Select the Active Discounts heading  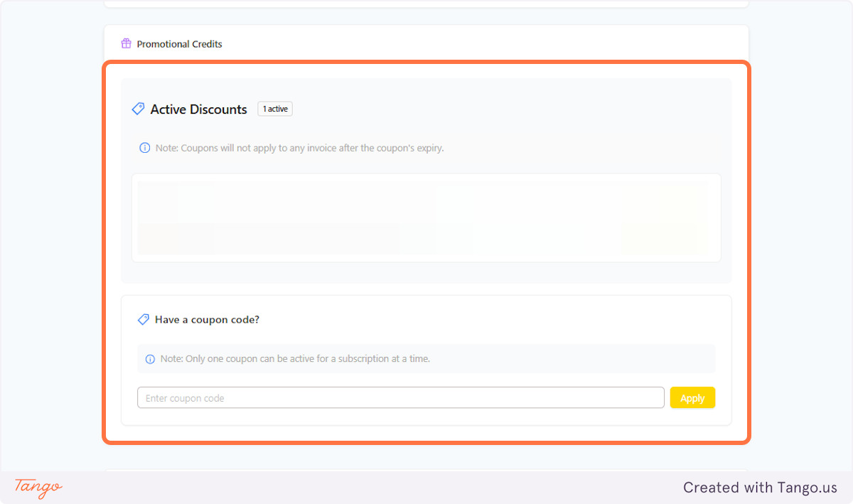pos(199,109)
